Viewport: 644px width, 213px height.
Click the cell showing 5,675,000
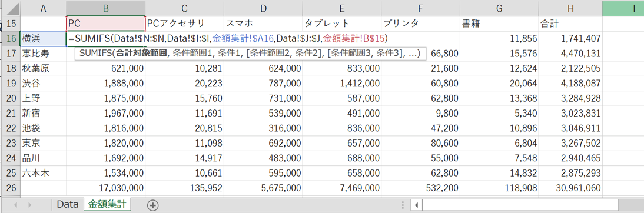(263, 188)
